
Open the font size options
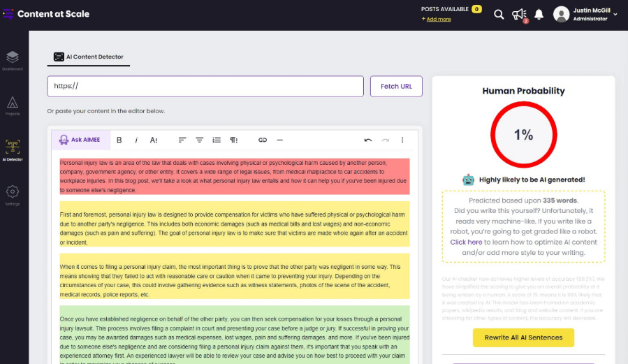[154, 140]
